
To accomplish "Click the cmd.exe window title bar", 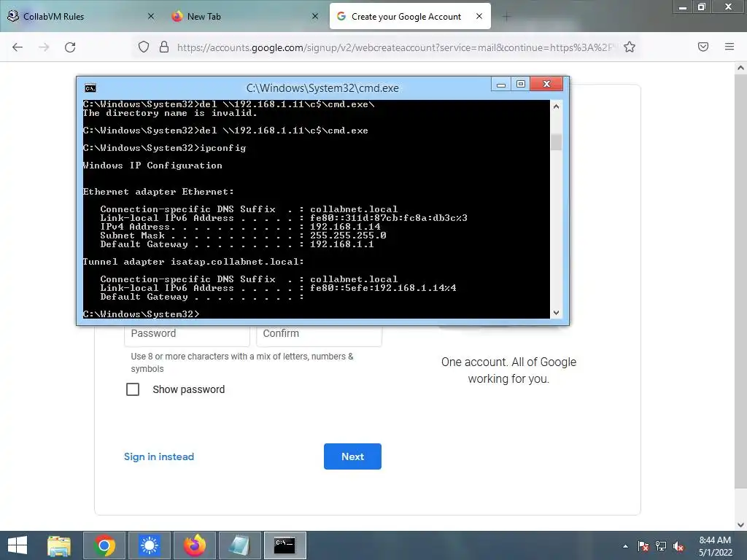I will click(322, 88).
